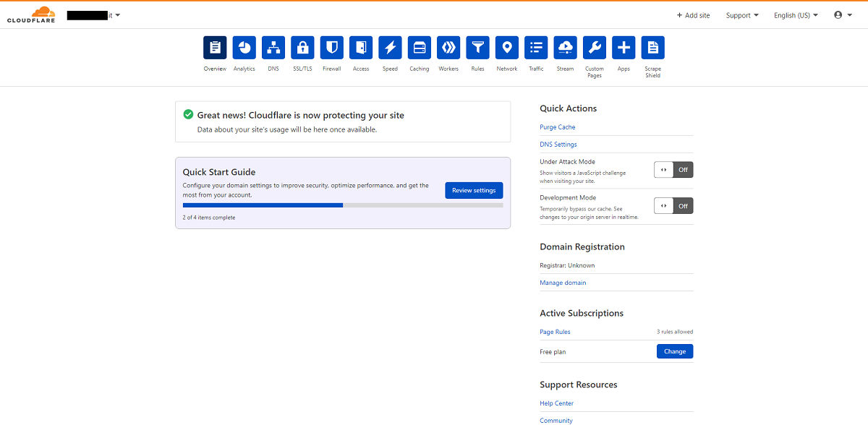Click the 'Great news! Cloudflare is now protecting' message
This screenshot has width=868, height=425.
click(x=301, y=115)
